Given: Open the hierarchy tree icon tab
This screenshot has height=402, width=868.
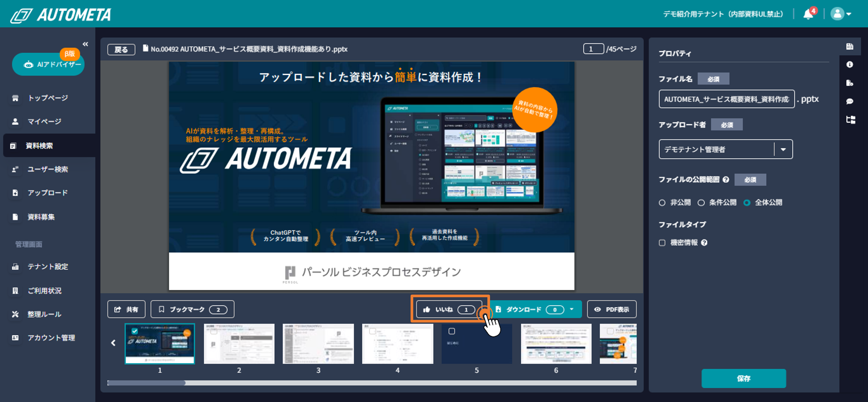Looking at the screenshot, I should (x=850, y=120).
